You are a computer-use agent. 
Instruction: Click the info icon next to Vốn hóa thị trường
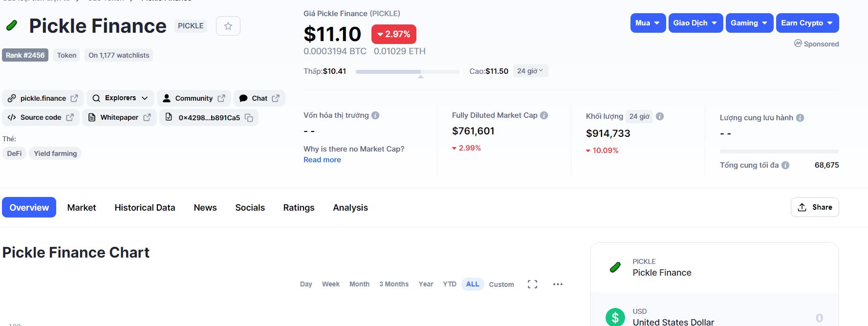pos(375,115)
